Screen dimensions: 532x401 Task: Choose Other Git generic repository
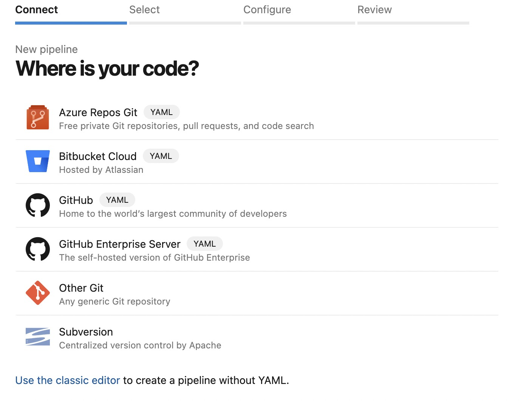(81, 288)
